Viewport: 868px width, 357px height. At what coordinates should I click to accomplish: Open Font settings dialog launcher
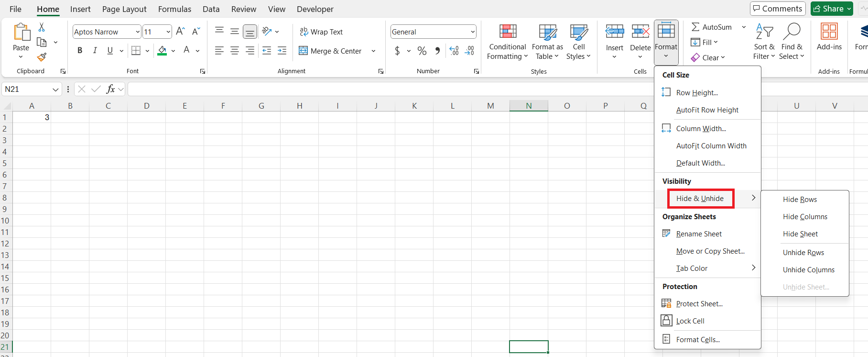tap(203, 71)
